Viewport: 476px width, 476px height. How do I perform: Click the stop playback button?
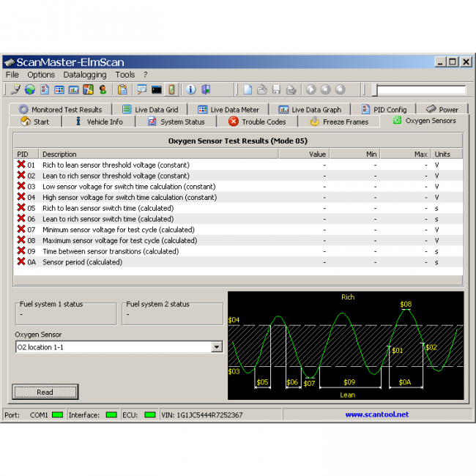(325, 89)
